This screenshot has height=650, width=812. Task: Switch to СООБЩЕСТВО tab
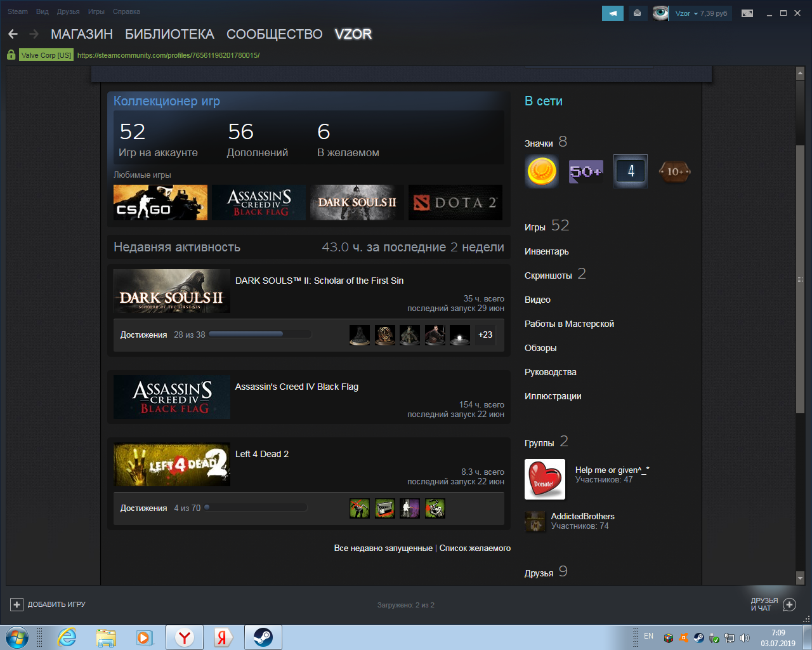tap(275, 34)
